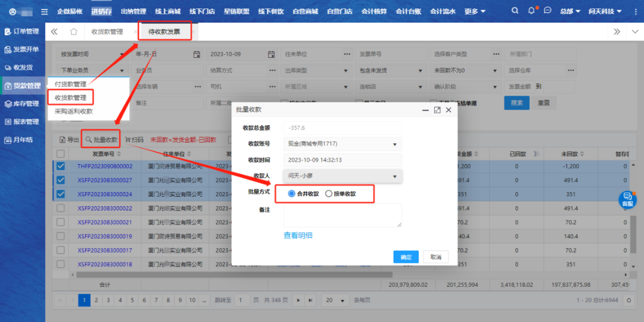Open 库存管理 in the left sidebar

[22, 104]
